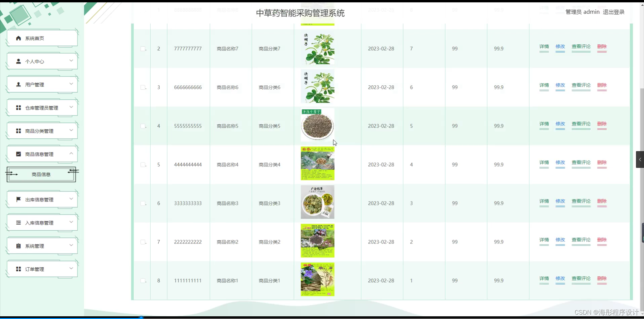The image size is (644, 319).
Task: Check the checkbox for 商品名称4
Action: (143, 165)
